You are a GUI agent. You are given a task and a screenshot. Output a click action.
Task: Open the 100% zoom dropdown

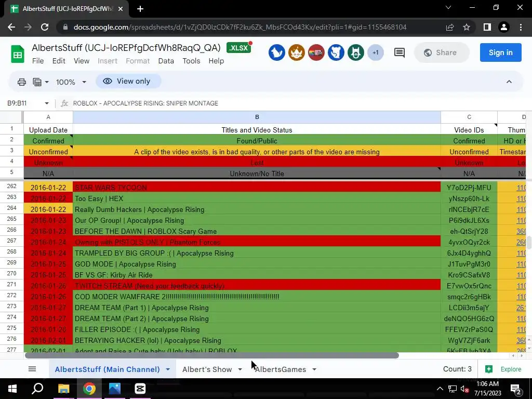tap(71, 82)
